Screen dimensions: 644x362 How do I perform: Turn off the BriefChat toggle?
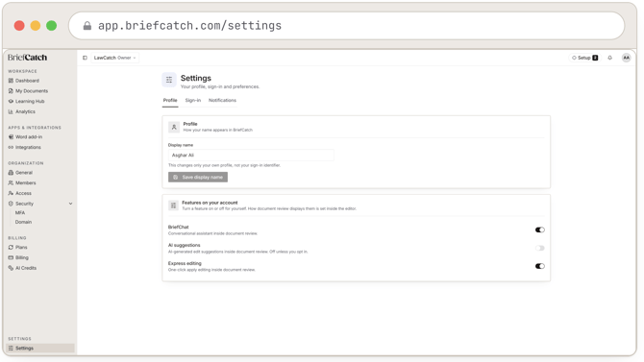point(539,229)
